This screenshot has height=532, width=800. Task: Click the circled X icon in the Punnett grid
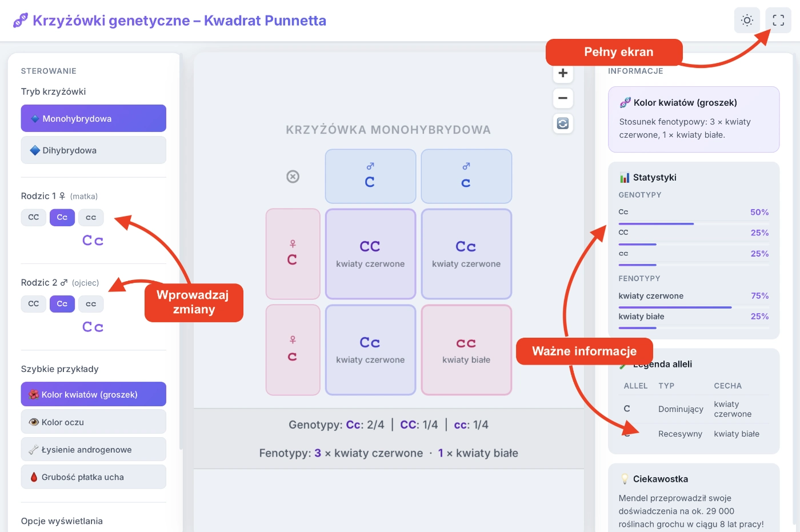point(293,177)
